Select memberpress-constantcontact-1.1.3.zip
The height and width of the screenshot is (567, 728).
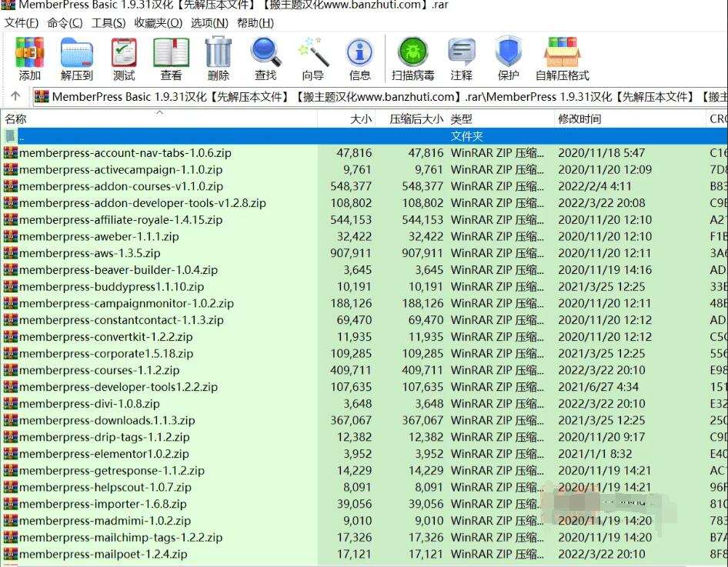click(121, 320)
